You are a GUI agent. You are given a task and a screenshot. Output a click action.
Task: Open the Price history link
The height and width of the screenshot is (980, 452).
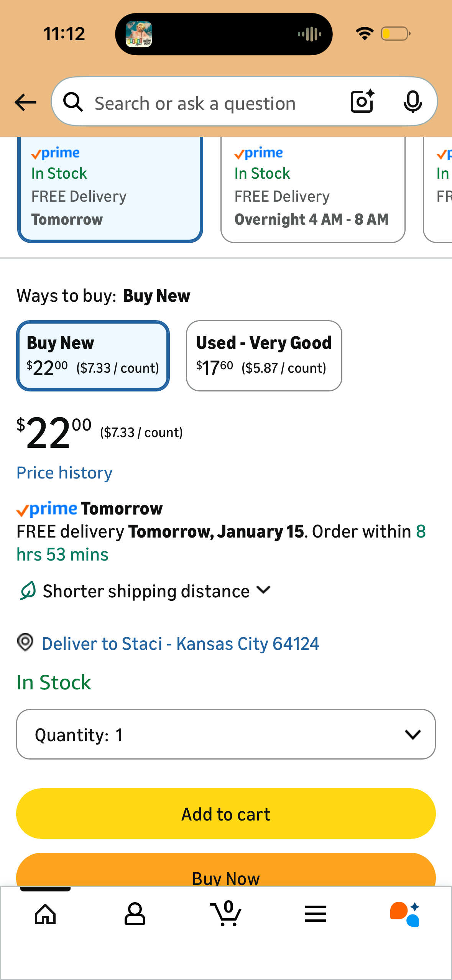[64, 473]
